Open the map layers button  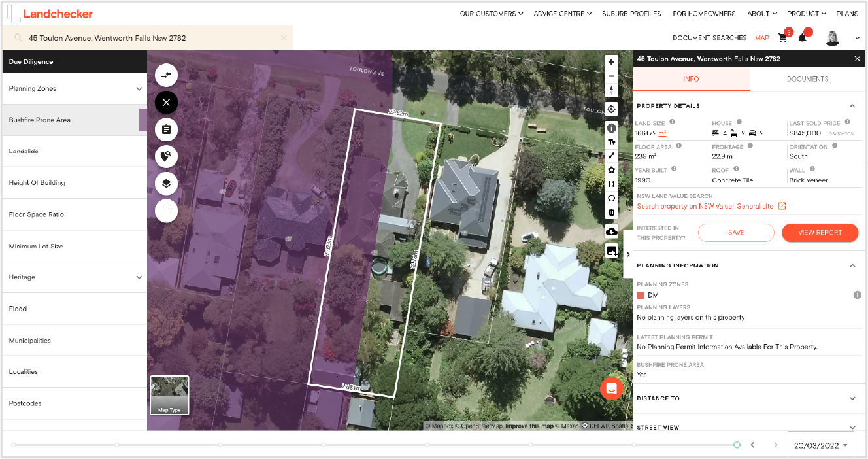[166, 184]
